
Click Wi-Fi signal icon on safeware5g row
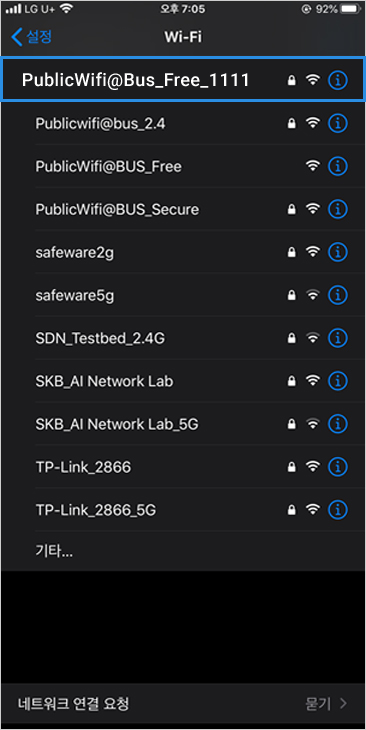coord(313,295)
